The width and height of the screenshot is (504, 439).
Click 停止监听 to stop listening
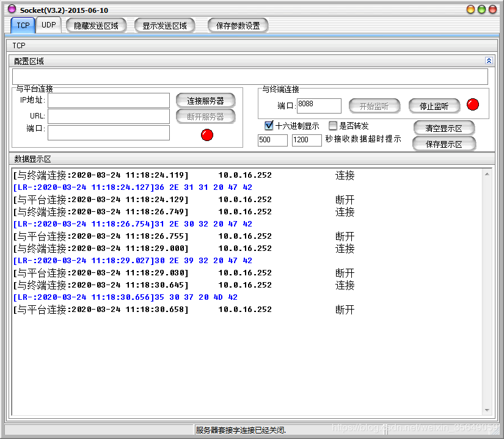point(434,105)
